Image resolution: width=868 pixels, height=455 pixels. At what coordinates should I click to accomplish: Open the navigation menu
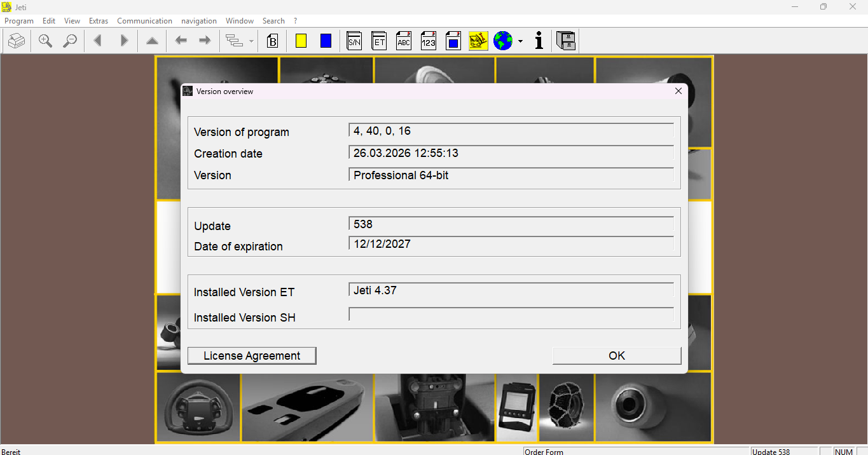(x=199, y=21)
